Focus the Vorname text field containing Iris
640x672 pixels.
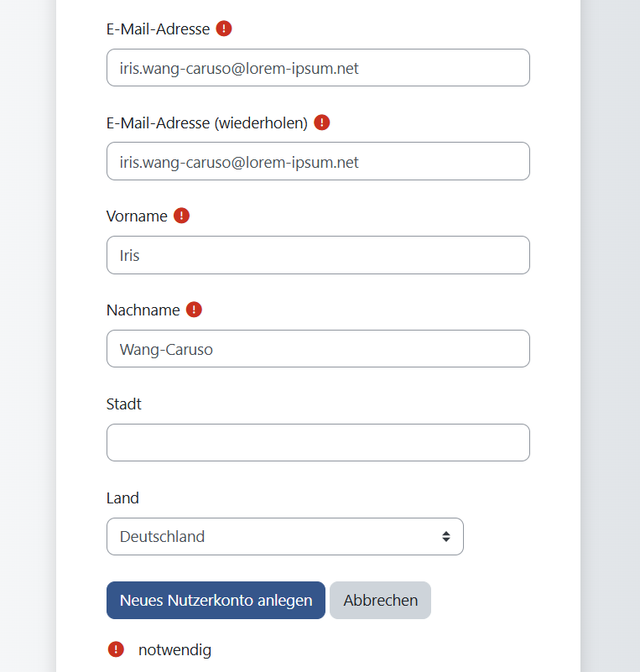pos(318,255)
